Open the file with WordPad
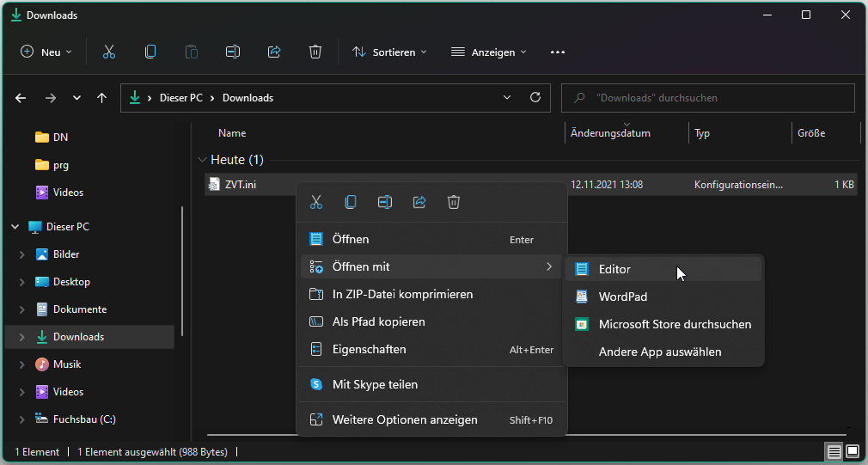868x465 pixels. 663,297
